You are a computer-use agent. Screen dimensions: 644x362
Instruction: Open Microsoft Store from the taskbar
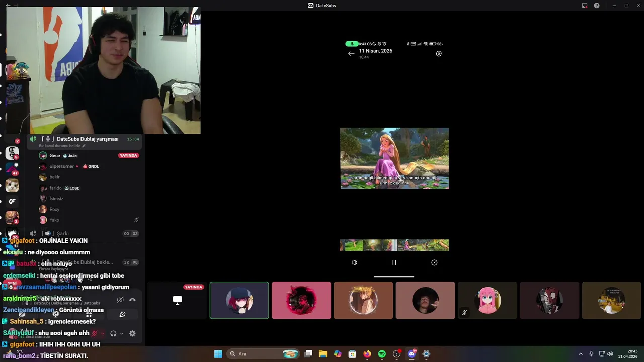(x=353, y=354)
